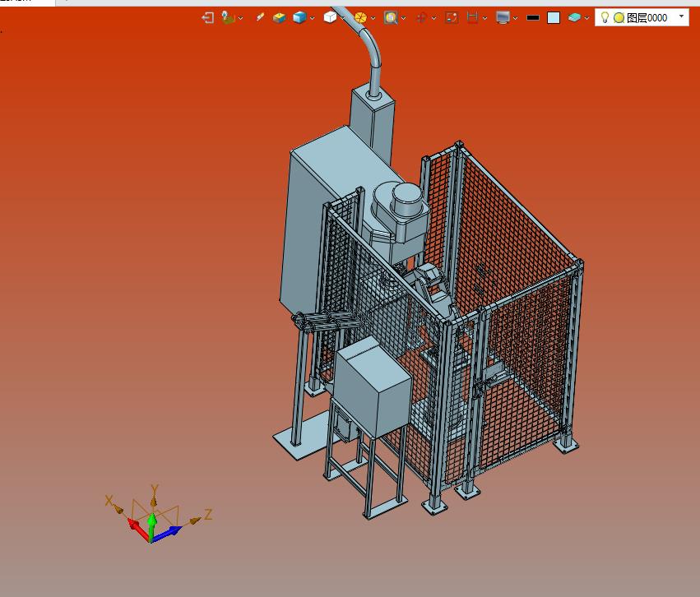Activate the magnifier zoom tool icon

pos(390,17)
